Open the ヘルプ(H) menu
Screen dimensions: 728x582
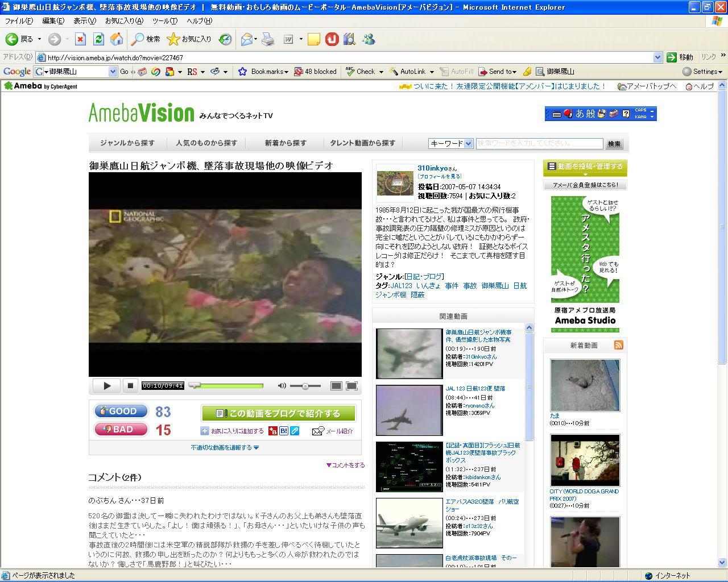(x=199, y=21)
